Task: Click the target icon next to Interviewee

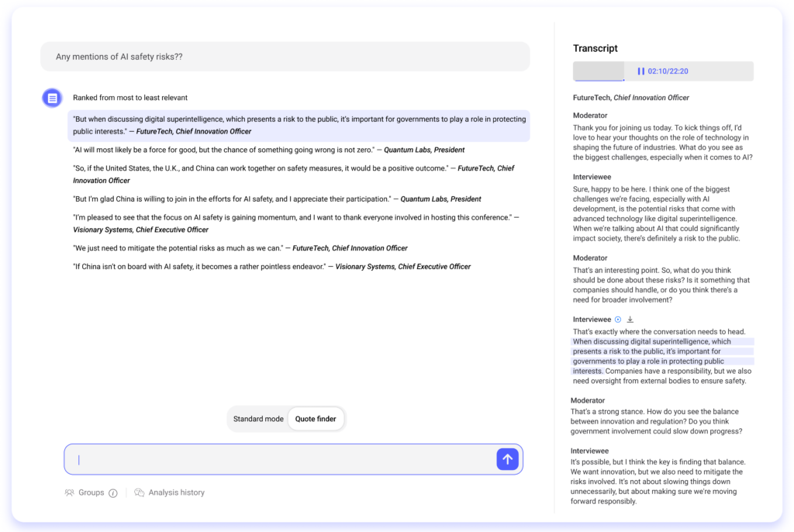Action: [618, 319]
